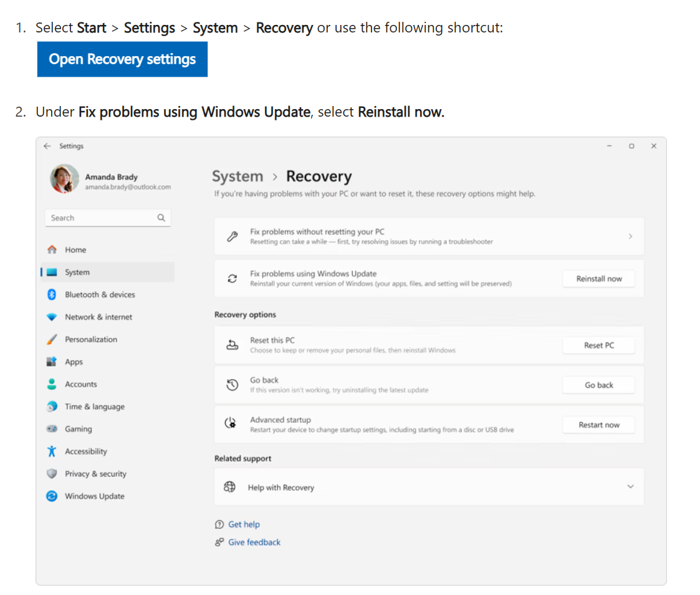Click the Advanced startup power gear icon
The width and height of the screenshot is (700, 595).
(231, 423)
